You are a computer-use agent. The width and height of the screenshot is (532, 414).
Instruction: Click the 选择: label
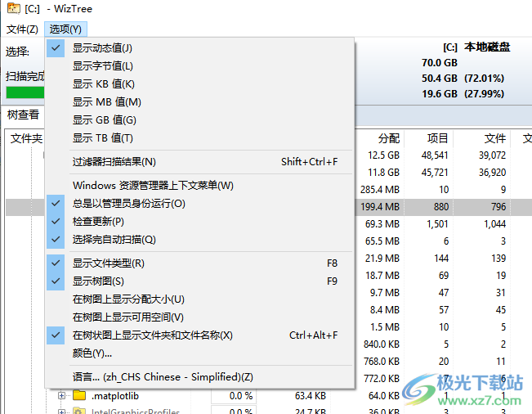tap(17, 52)
